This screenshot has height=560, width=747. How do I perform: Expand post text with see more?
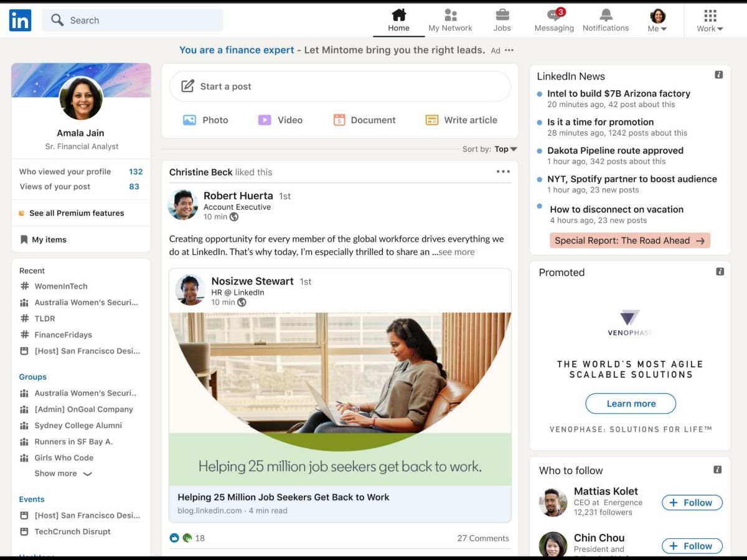[x=456, y=252]
